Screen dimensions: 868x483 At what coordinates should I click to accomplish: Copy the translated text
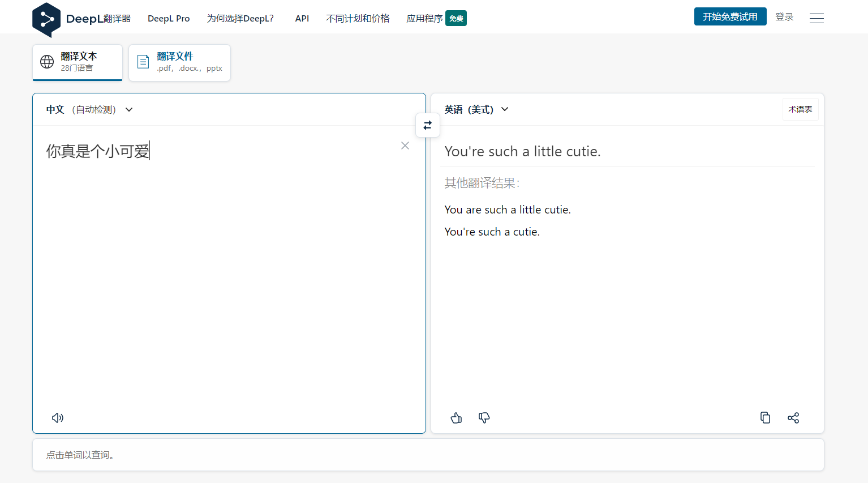click(x=765, y=418)
